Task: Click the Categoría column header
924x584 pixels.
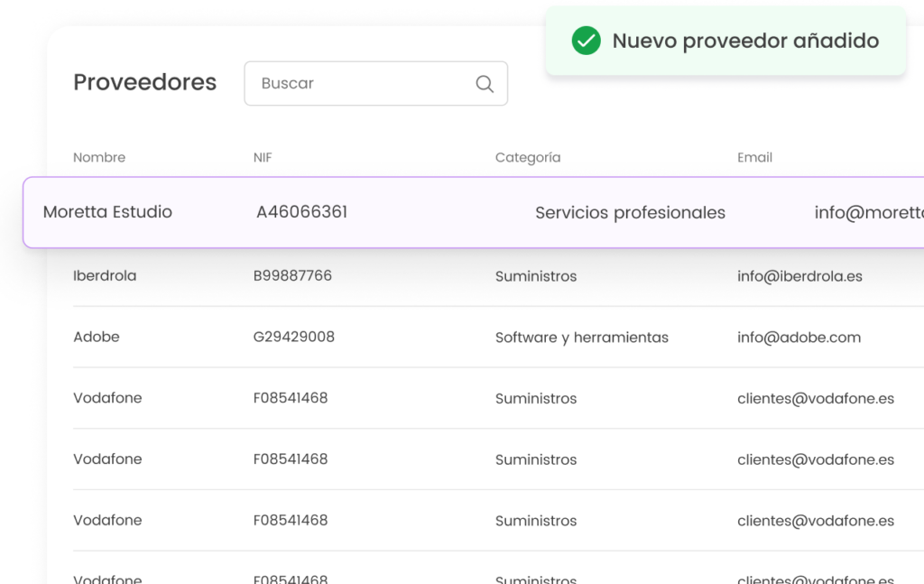Action: pos(527,157)
